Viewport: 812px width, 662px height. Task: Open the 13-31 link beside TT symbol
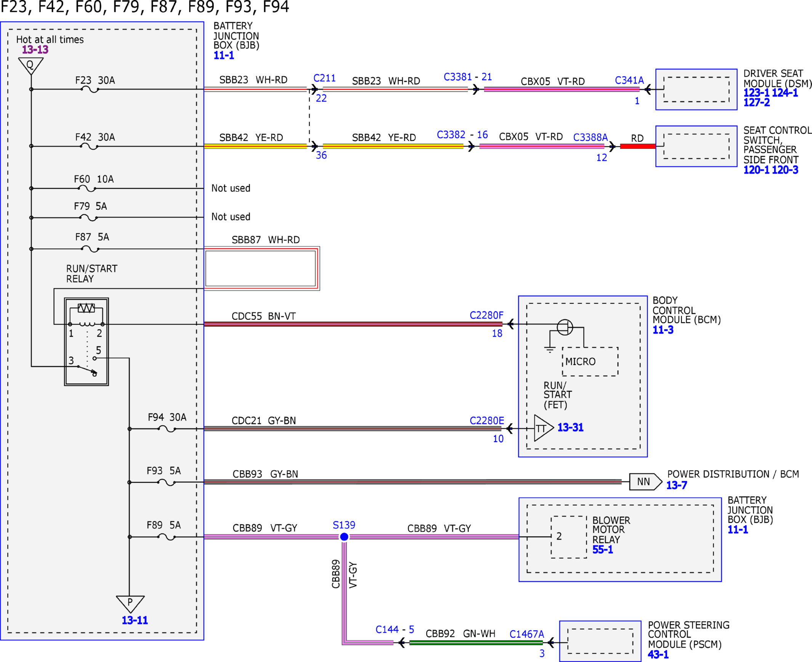570,427
